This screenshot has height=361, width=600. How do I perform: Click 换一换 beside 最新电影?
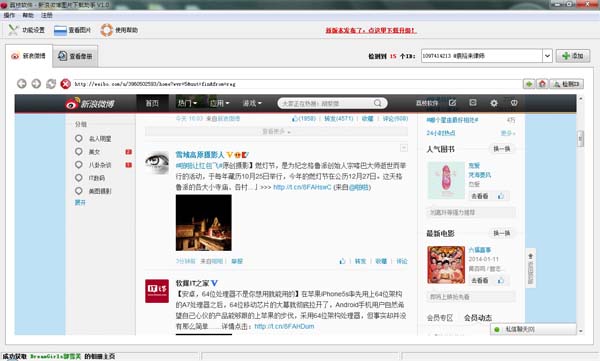coord(502,233)
